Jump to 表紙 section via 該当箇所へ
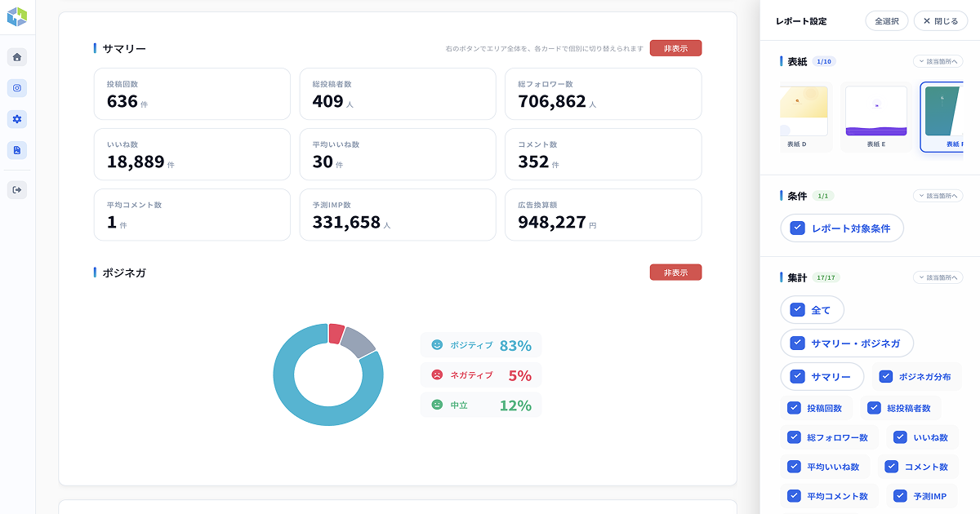The width and height of the screenshot is (980, 514). coord(938,61)
